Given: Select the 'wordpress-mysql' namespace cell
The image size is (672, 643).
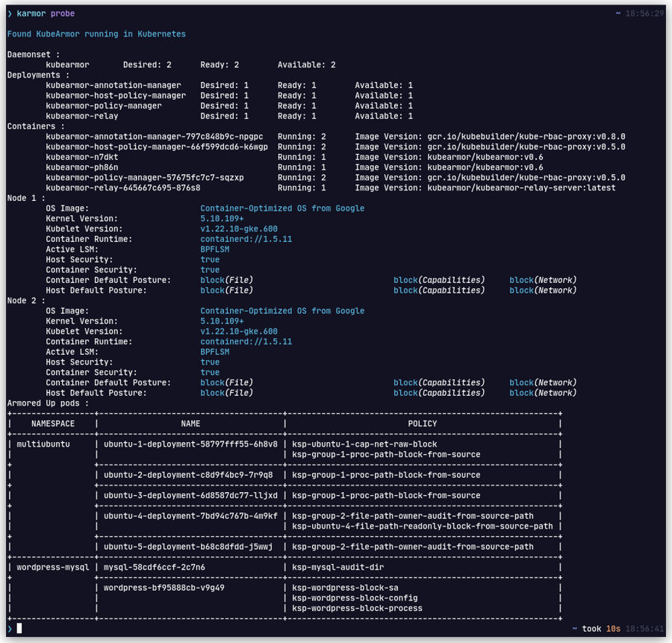Looking at the screenshot, I should (x=53, y=567).
